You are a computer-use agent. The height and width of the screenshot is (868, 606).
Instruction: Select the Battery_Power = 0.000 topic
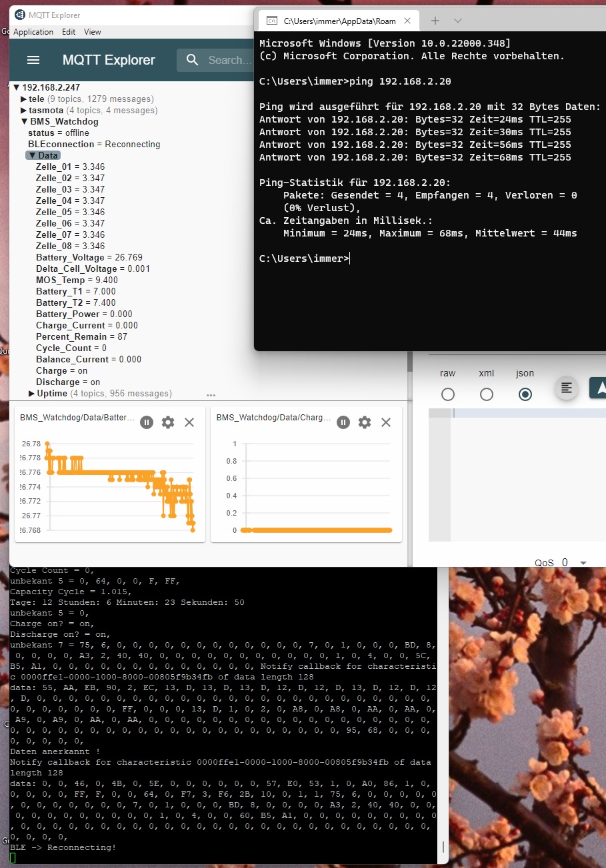point(84,314)
